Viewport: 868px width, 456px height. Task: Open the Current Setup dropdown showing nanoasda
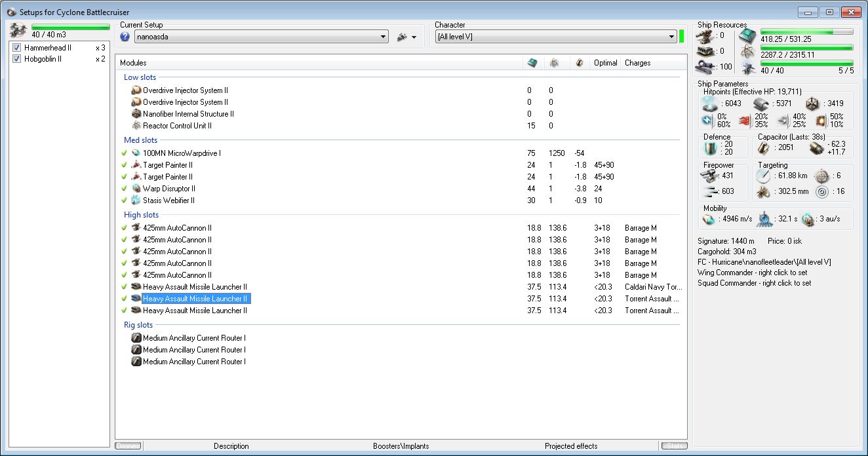(x=261, y=37)
